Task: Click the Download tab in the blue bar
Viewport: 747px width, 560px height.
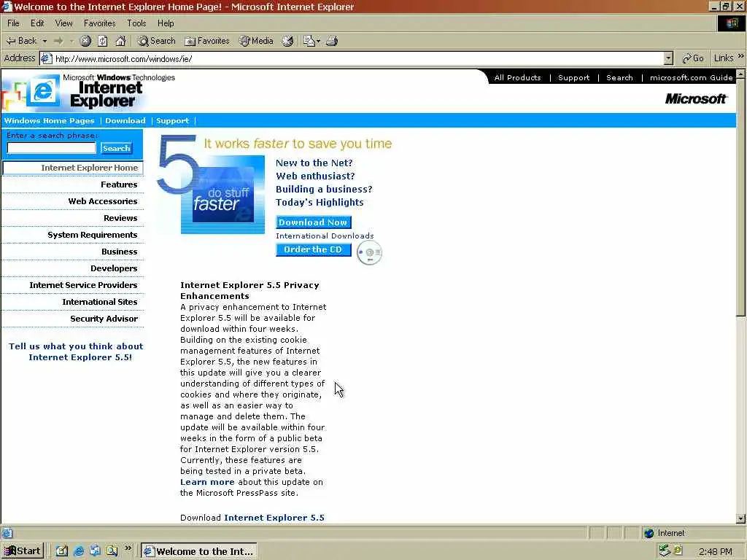Action: pos(125,121)
